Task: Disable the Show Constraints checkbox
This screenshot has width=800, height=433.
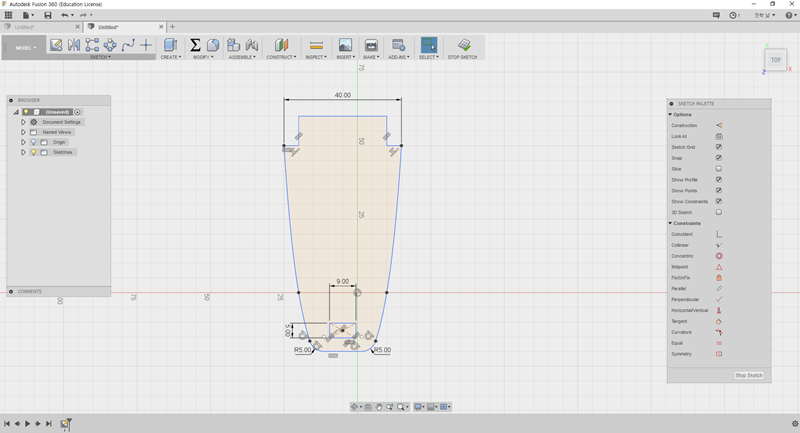Action: click(x=718, y=201)
